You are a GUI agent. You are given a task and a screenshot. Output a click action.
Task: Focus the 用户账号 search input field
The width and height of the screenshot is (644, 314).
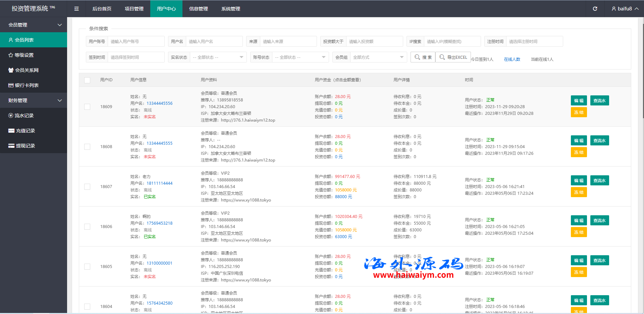136,42
